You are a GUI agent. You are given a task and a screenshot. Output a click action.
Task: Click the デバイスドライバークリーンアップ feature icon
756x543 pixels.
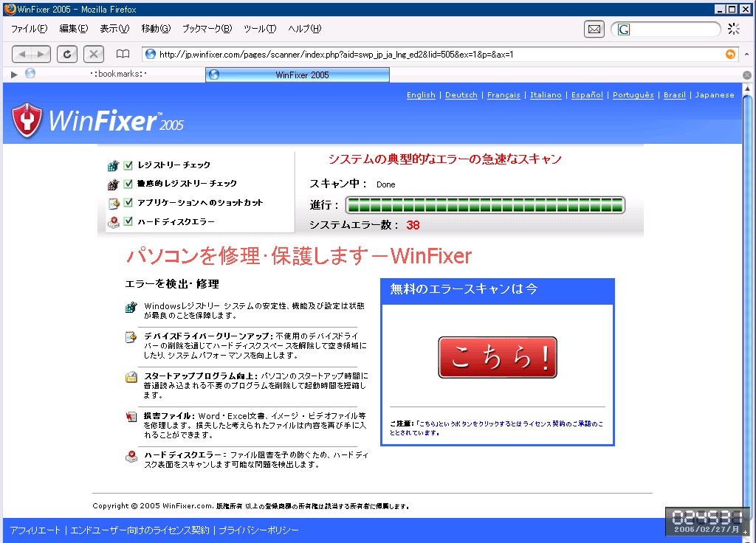click(x=131, y=336)
